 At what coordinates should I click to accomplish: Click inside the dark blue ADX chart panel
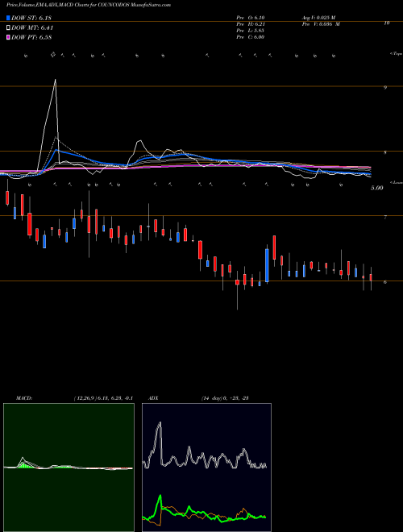coord(206,468)
